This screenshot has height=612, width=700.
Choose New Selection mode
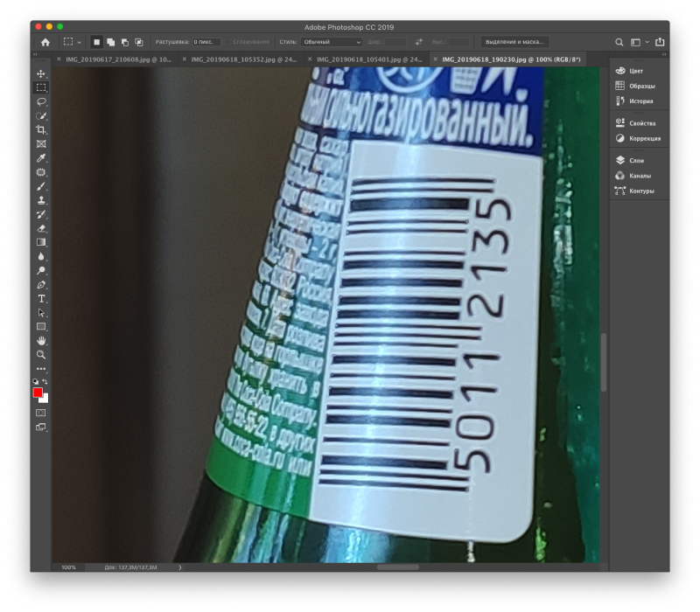(x=96, y=42)
